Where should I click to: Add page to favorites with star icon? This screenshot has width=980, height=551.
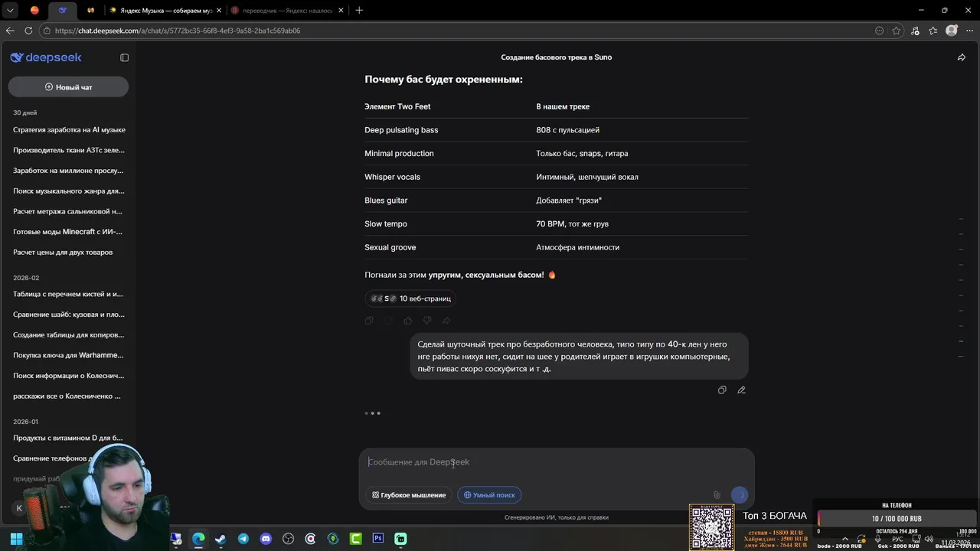click(x=897, y=31)
